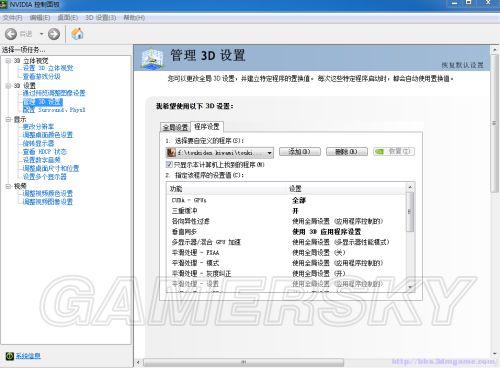Click the 添加 button
This screenshot has height=368, width=500.
click(299, 152)
